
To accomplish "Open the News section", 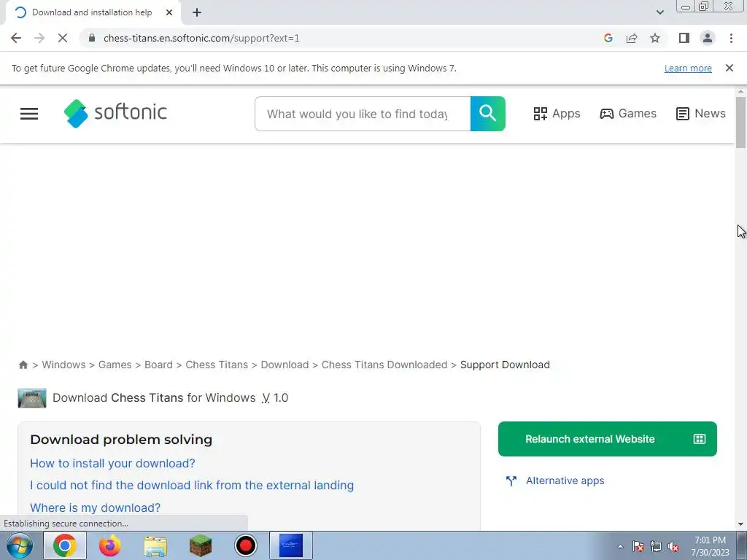I will pos(700,113).
